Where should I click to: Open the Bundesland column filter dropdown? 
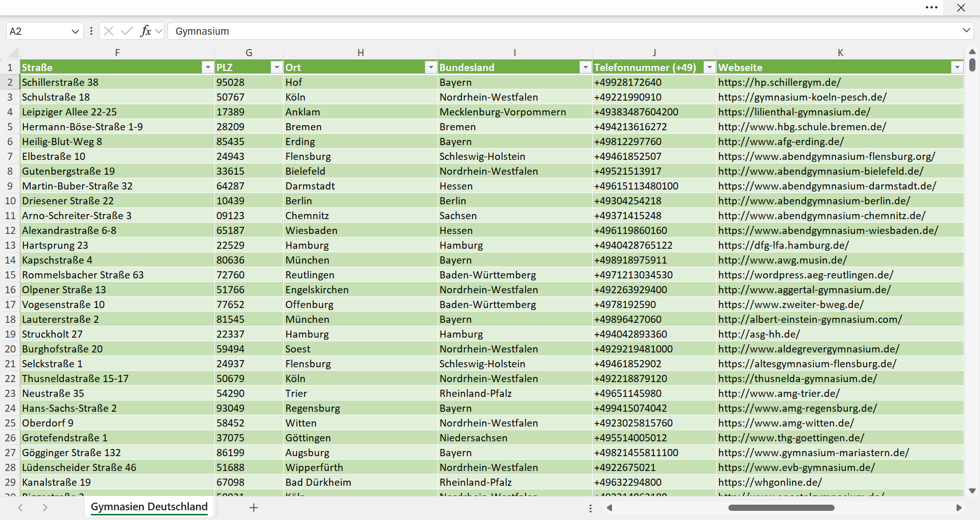[x=585, y=67]
